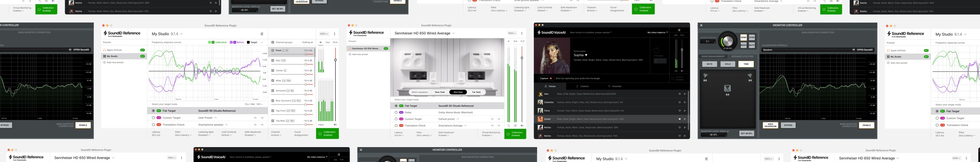Select the LFE subwoofer icon in Monitor Controller
The height and width of the screenshot is (162, 980).
(x=727, y=89)
